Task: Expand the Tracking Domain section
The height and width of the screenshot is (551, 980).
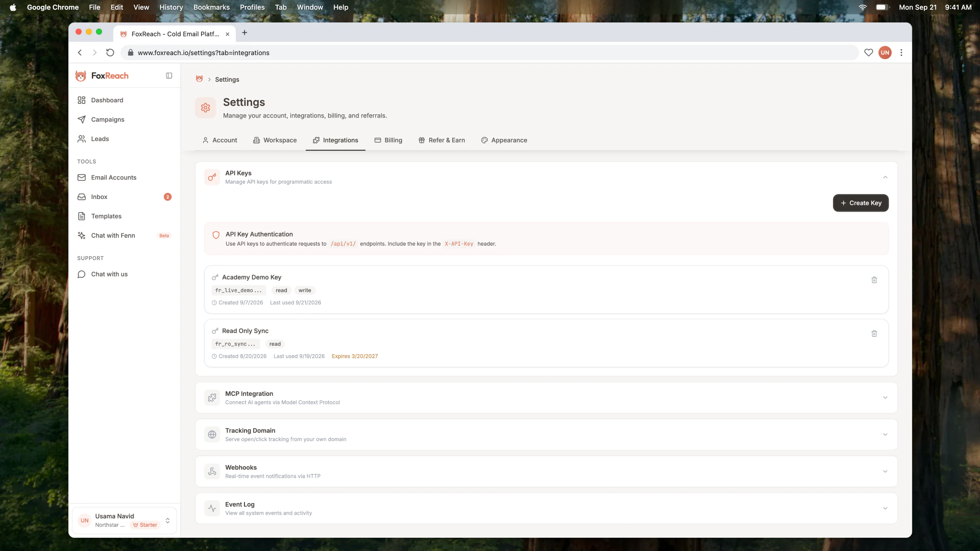Action: pyautogui.click(x=885, y=435)
